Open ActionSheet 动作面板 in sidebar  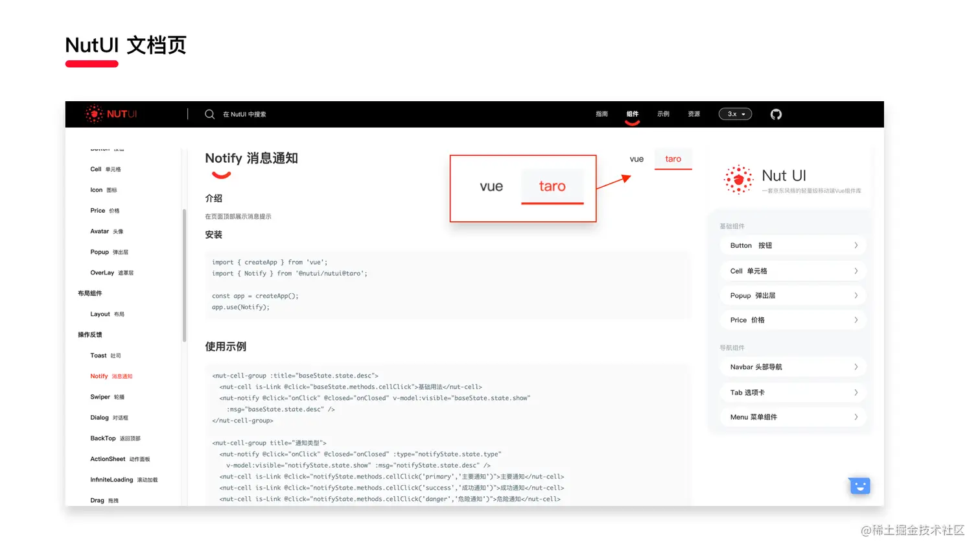tap(120, 459)
